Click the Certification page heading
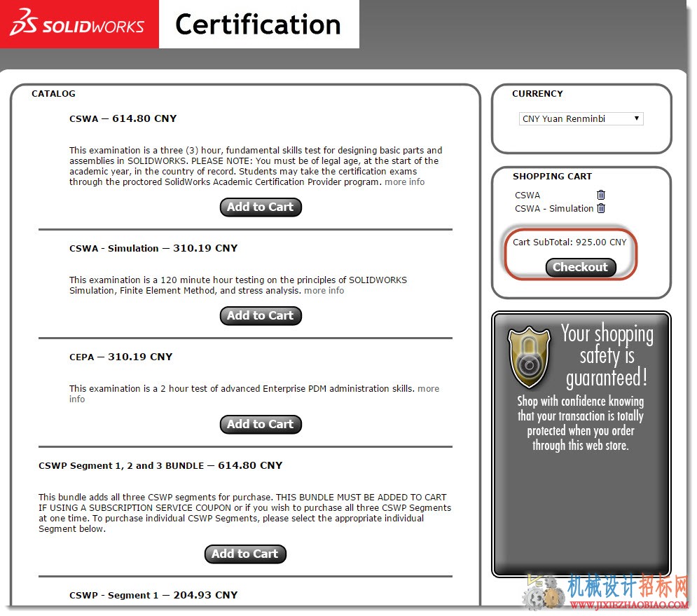This screenshot has width=697, height=616. [258, 25]
